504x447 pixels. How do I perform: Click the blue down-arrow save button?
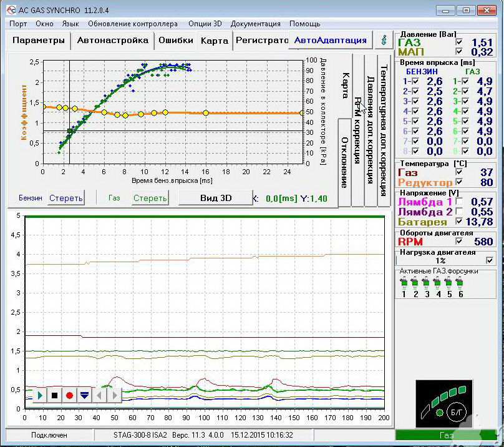[85, 395]
